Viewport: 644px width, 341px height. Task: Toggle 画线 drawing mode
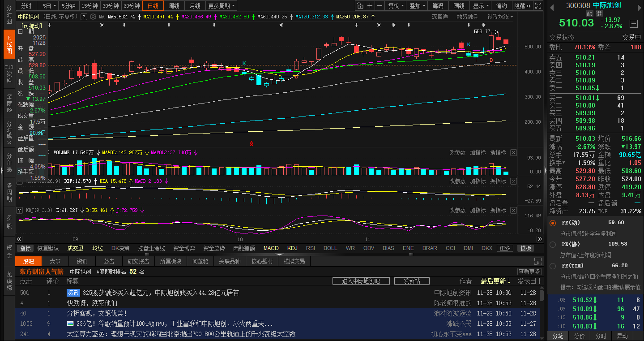coord(459,6)
